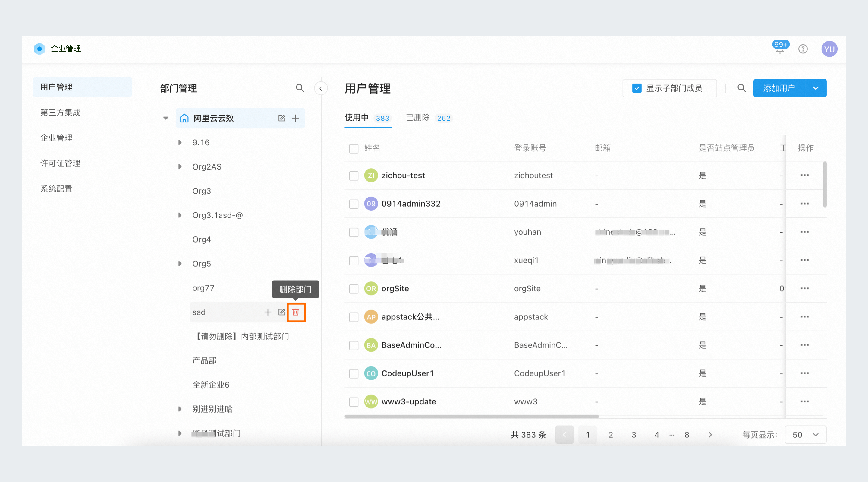Click the delete department trash icon for sad
868x482 pixels.
(296, 312)
